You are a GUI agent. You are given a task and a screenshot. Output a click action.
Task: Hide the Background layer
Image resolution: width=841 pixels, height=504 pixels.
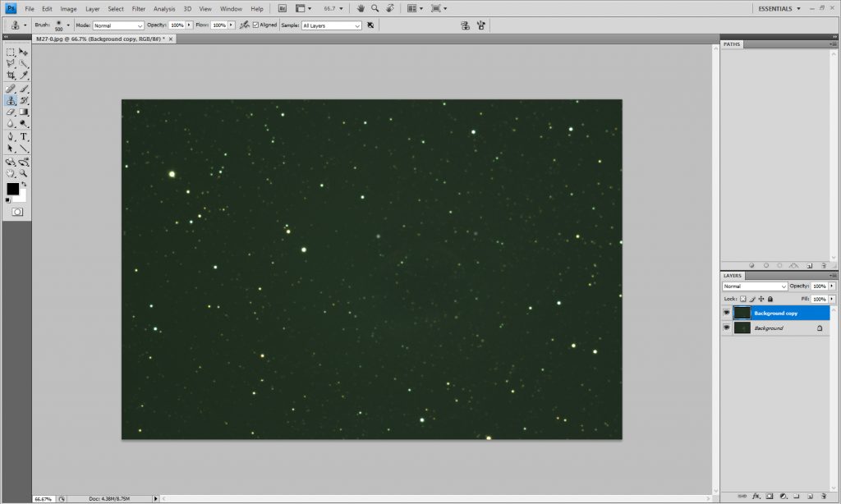pos(727,328)
